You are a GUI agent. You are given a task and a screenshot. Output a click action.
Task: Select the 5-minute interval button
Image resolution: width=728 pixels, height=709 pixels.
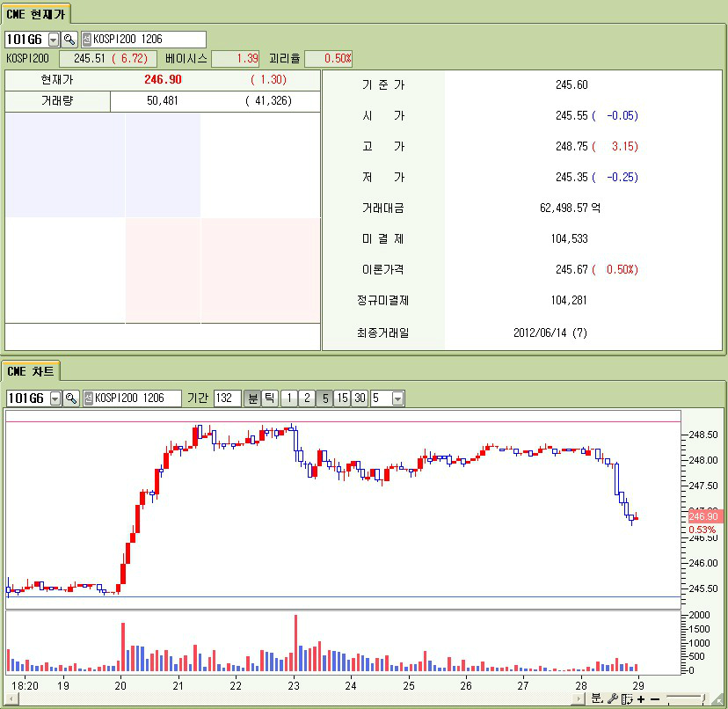[324, 398]
